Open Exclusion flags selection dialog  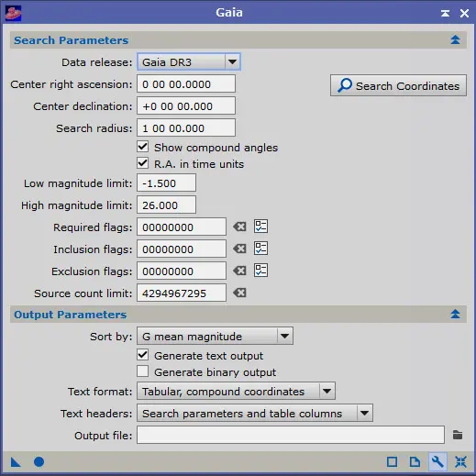click(260, 271)
